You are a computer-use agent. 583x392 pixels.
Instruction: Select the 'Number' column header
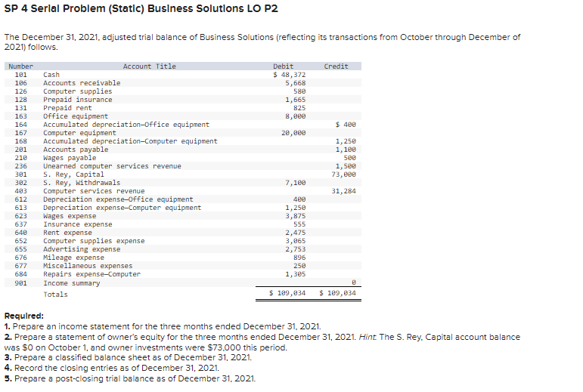click(x=21, y=66)
